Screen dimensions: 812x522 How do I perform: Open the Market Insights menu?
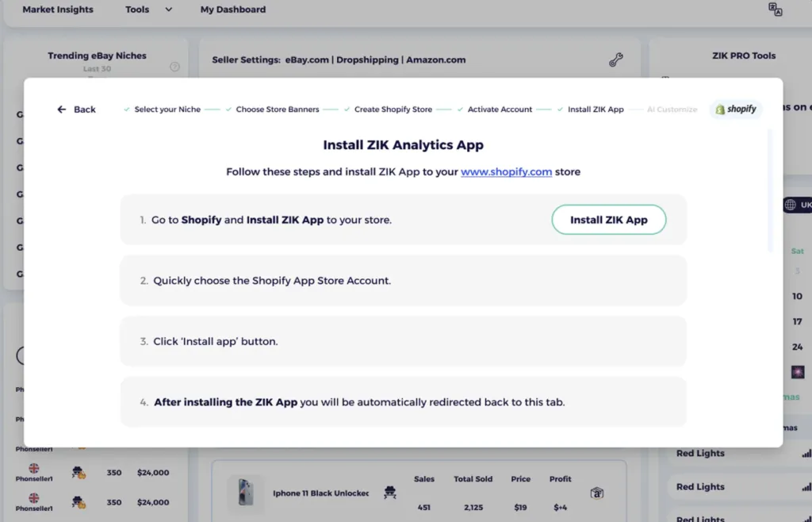[x=57, y=10]
